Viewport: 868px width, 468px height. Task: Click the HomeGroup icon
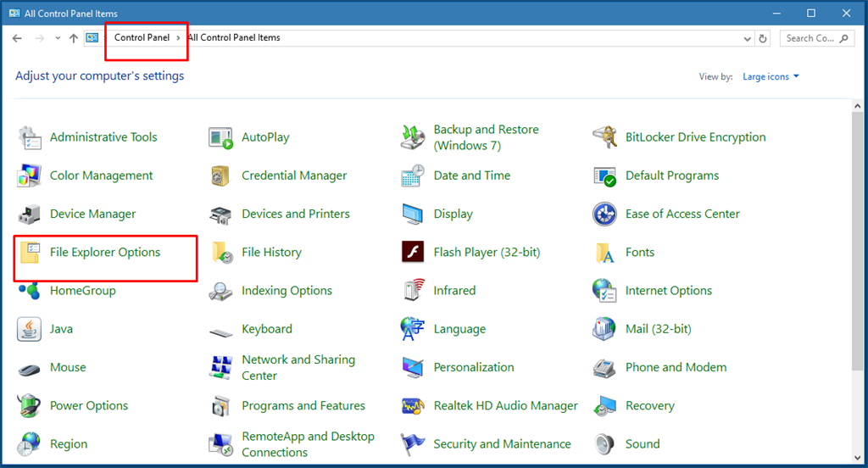pos(30,291)
